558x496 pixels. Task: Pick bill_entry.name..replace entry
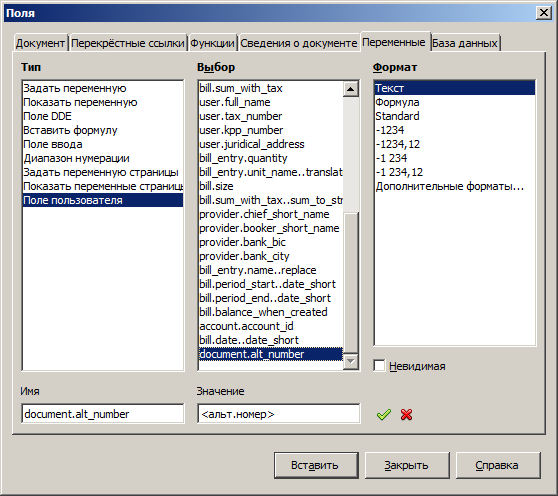click(271, 270)
